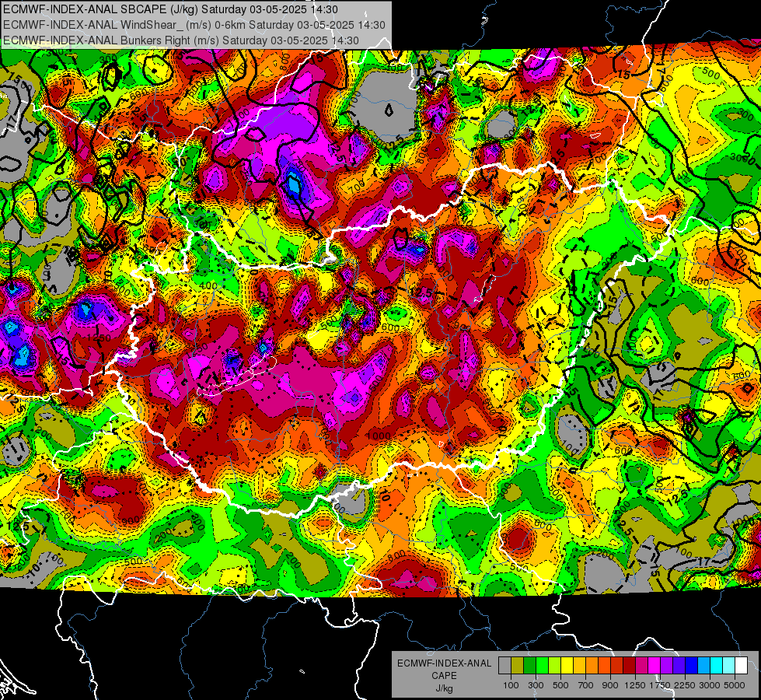Pick the red-orange legend swatch before 900
The width and height of the screenshot is (761, 700).
pyautogui.click(x=604, y=666)
